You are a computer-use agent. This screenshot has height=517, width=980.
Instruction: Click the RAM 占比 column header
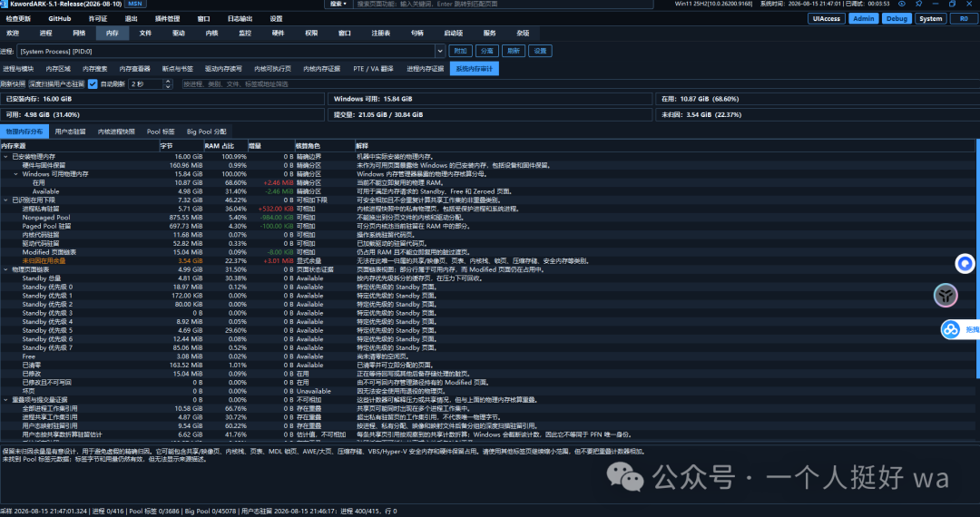(x=226, y=145)
